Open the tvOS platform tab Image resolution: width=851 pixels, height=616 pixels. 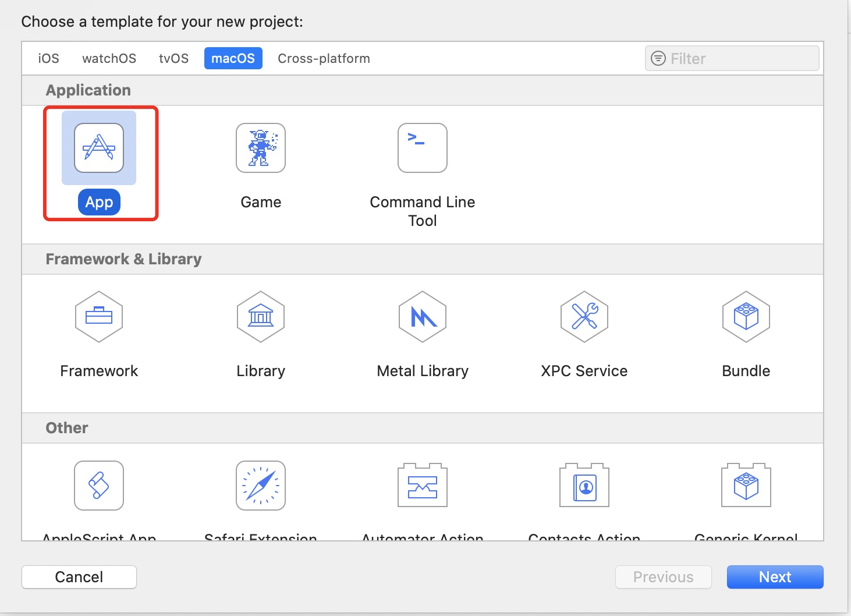(174, 58)
